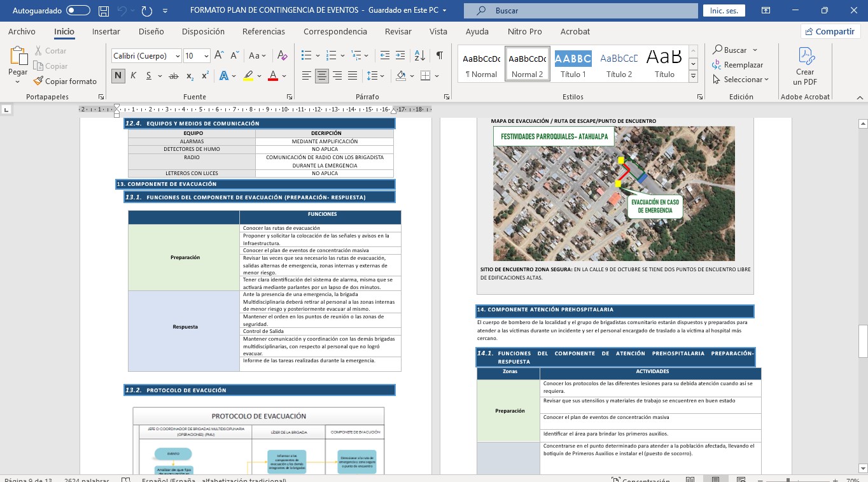The height and width of the screenshot is (482, 868).
Task: Open the font name dropdown
Action: click(x=178, y=56)
